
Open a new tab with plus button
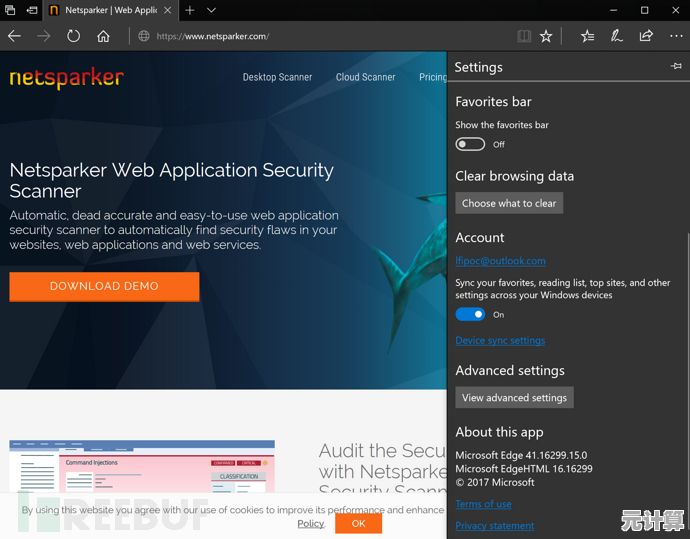(190, 10)
